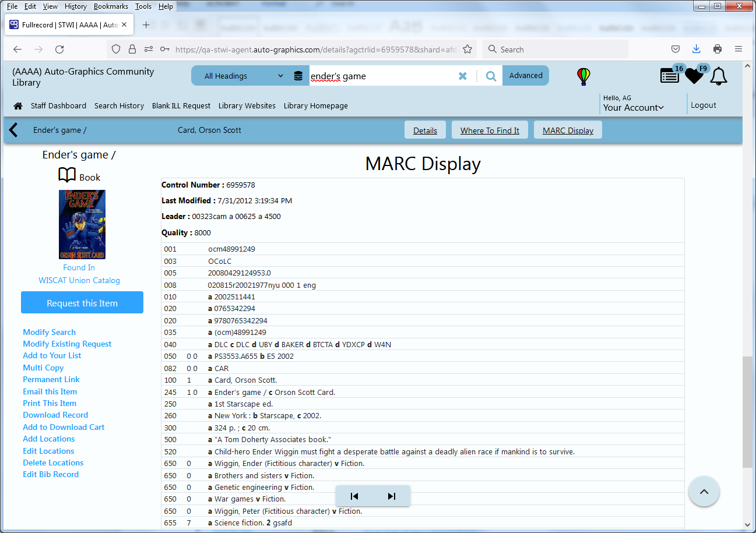Click the Firefox downloads arrow icon

pos(696,49)
